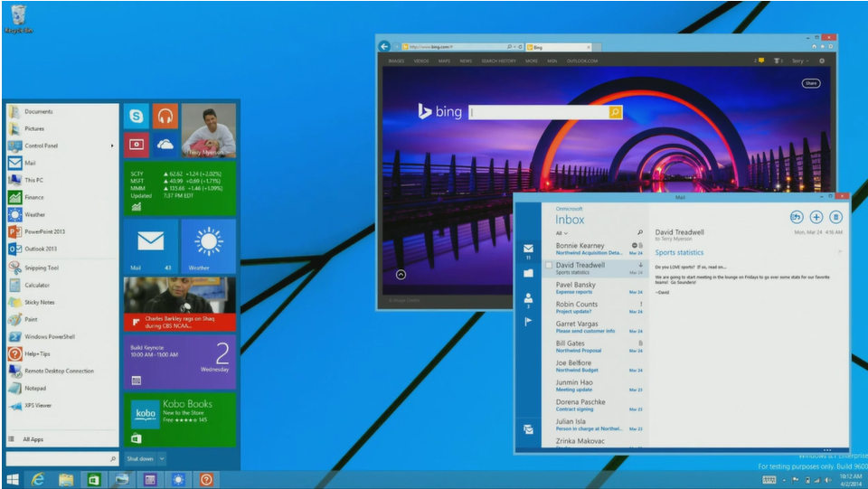Delete message with trash icon

[835, 218]
